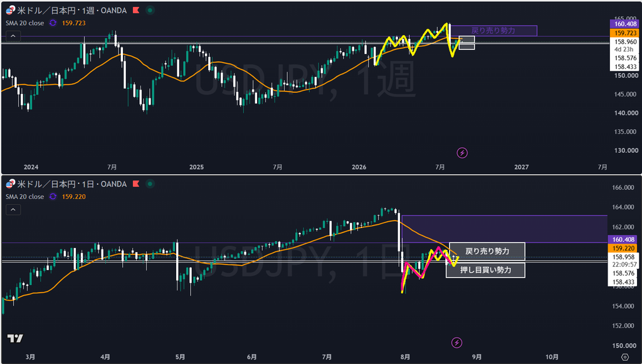Viewport: 642px width, 364px height.
Task: Click the SMA 20 refresh icon on weekly chart
Action: [53, 23]
